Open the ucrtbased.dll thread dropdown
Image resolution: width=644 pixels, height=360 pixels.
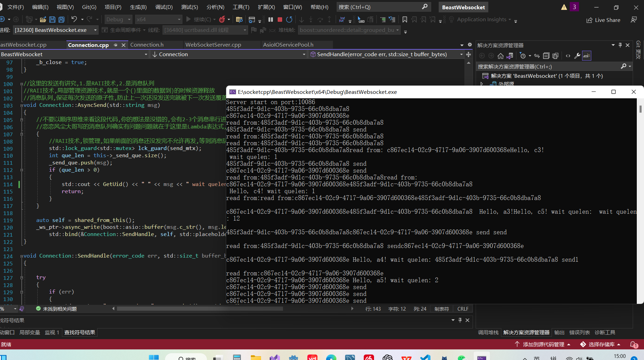tap(205, 30)
